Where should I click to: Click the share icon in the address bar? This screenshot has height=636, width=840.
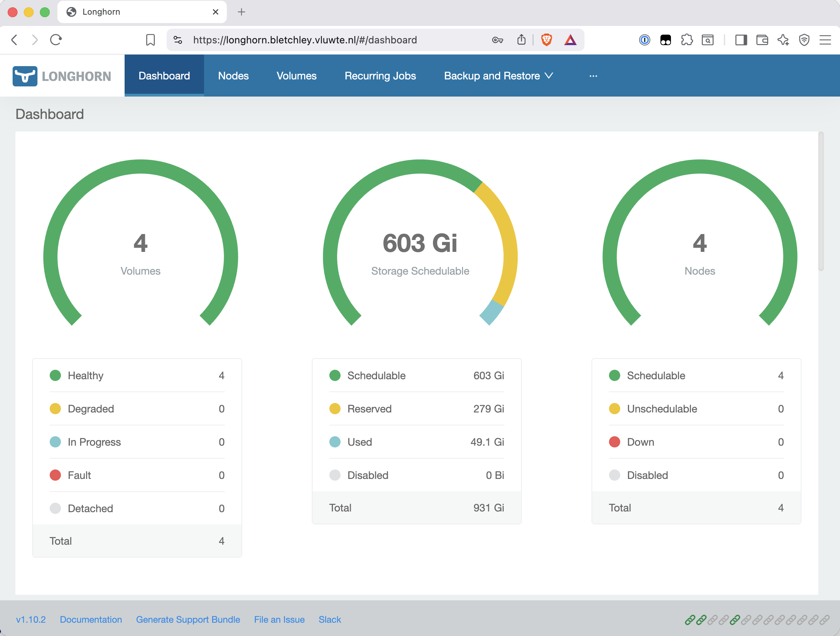[521, 40]
